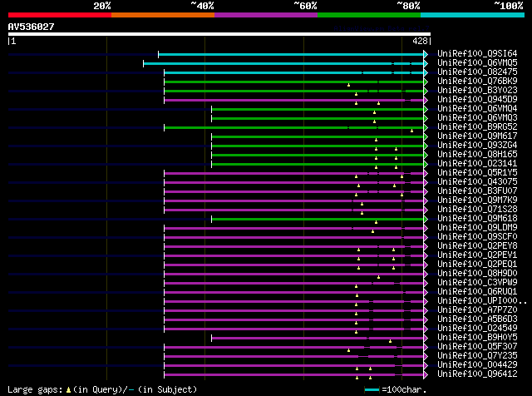Screen dimensions: 532x396
Task: Open the UniRef100_Q9SI64 hit label
Action: (477, 54)
